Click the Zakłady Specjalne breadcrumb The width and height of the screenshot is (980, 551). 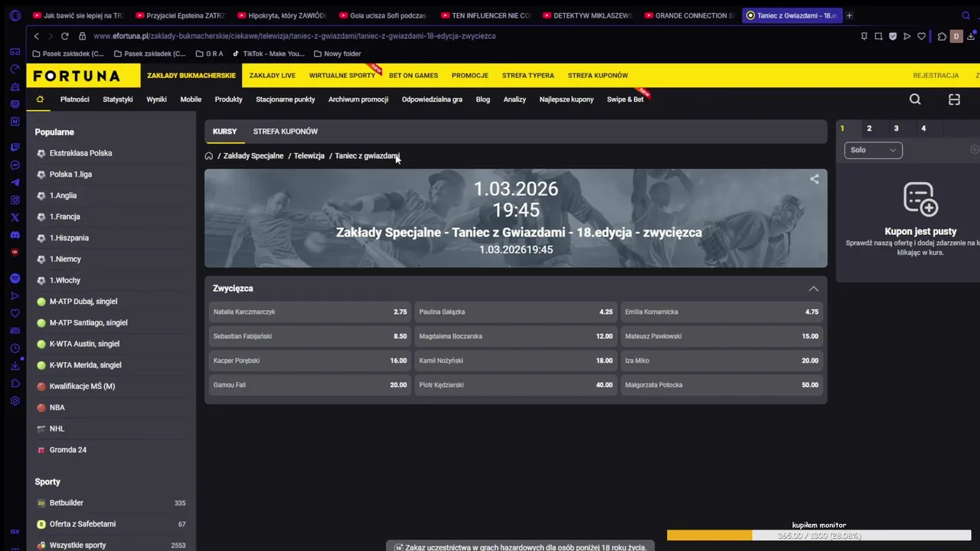[x=253, y=156]
